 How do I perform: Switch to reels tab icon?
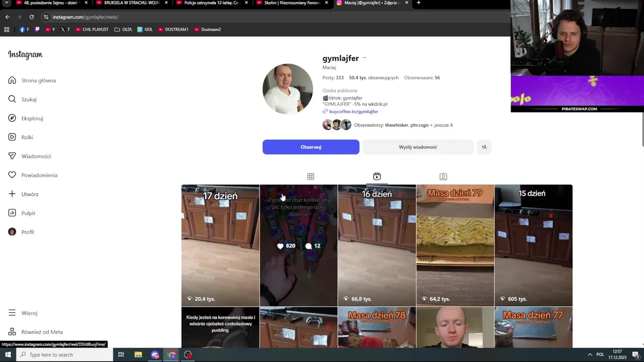point(377,176)
